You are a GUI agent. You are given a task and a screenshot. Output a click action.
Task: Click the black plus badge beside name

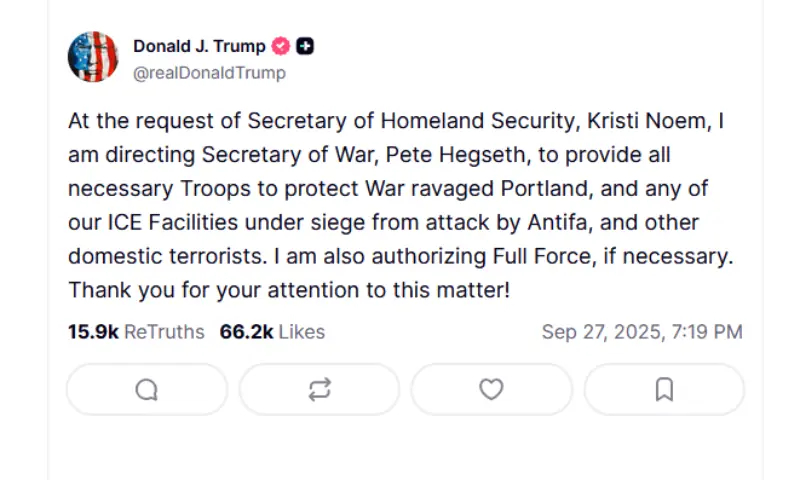[306, 46]
